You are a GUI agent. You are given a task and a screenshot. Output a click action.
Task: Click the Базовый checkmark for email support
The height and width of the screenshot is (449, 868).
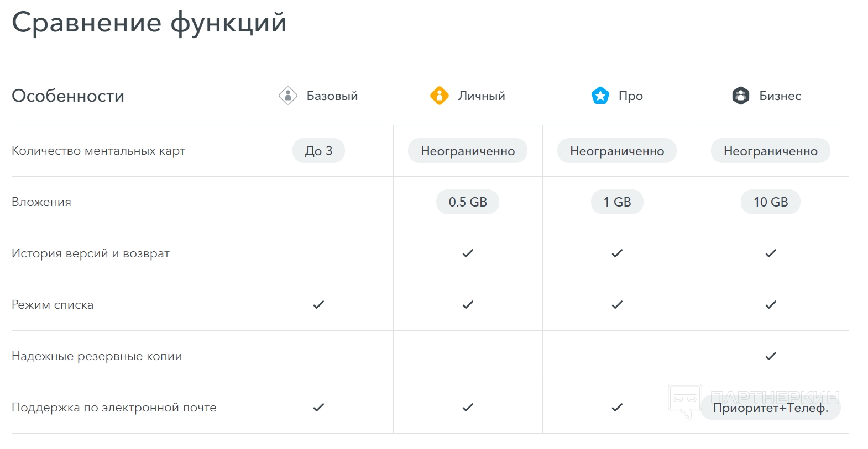pos(318,408)
